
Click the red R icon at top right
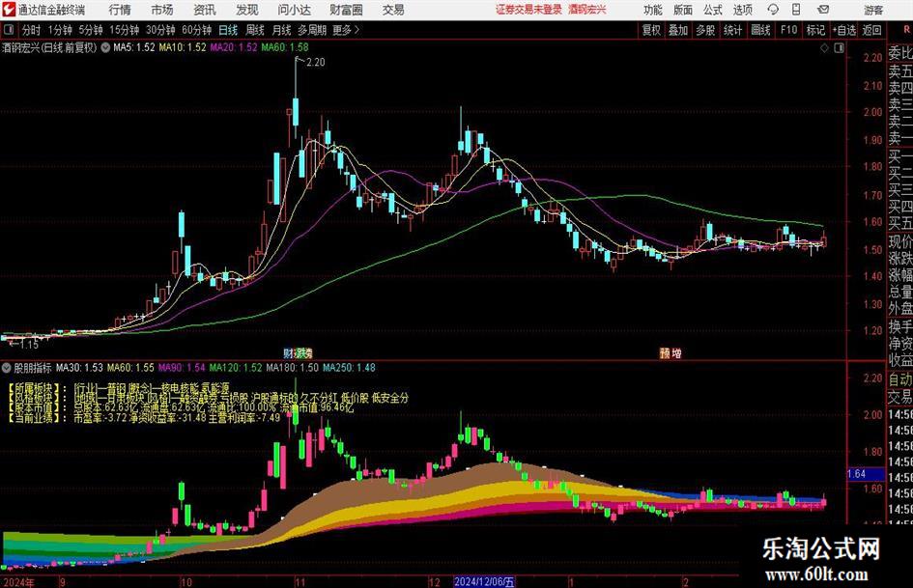906,30
